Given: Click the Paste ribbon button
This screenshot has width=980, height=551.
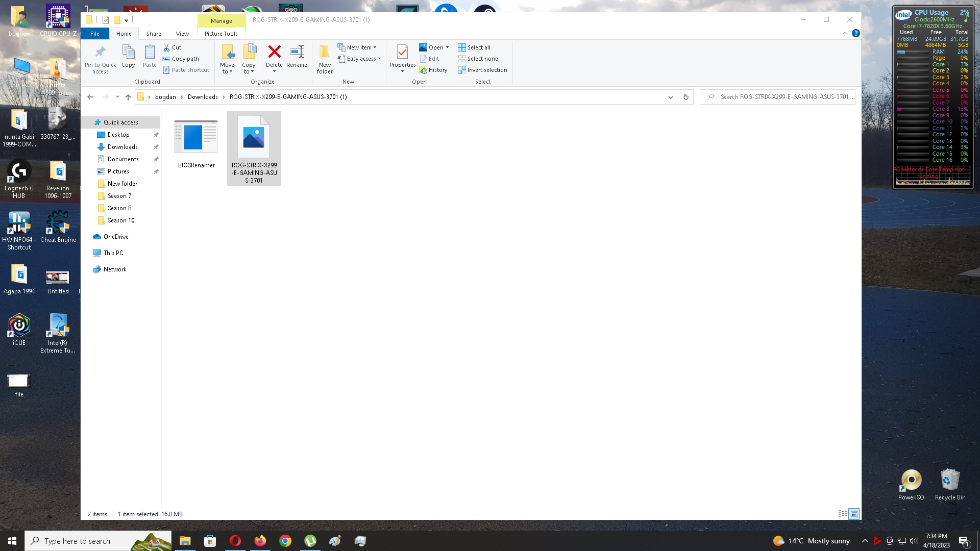Looking at the screenshot, I should click(150, 56).
